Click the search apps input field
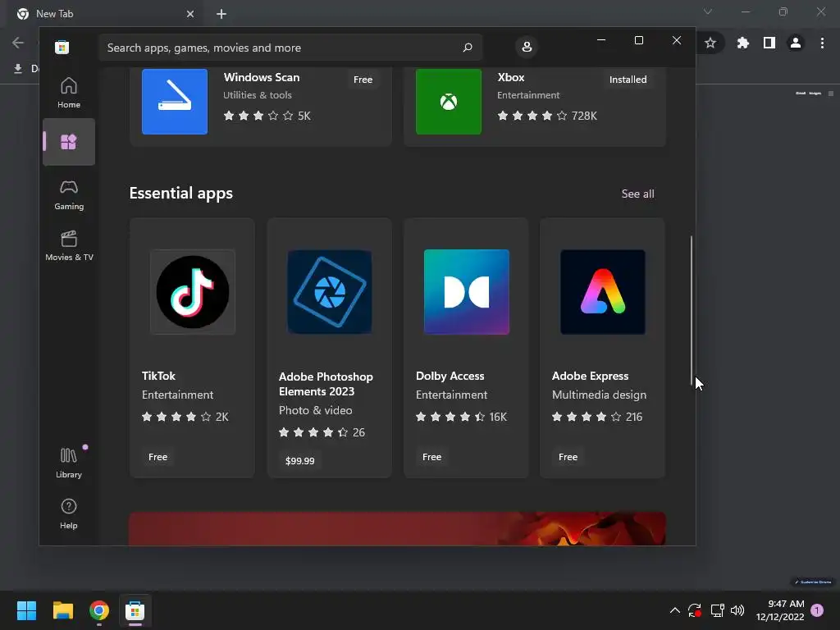 click(x=290, y=48)
